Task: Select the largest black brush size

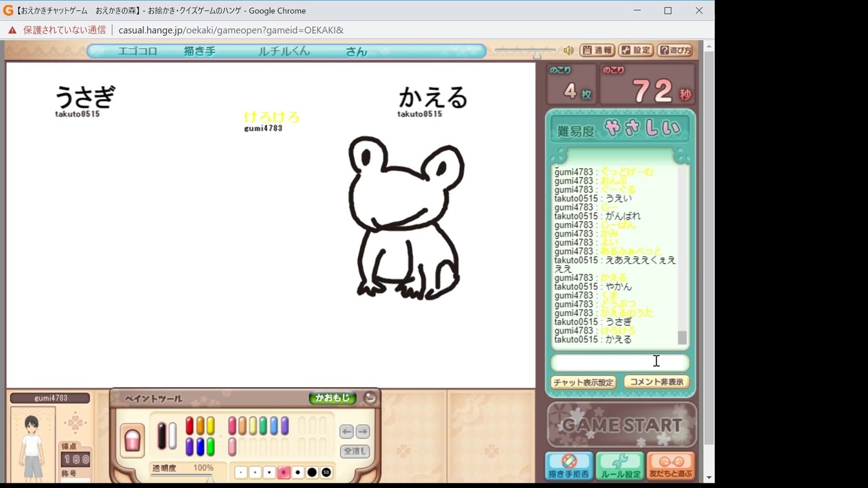Action: tap(312, 472)
